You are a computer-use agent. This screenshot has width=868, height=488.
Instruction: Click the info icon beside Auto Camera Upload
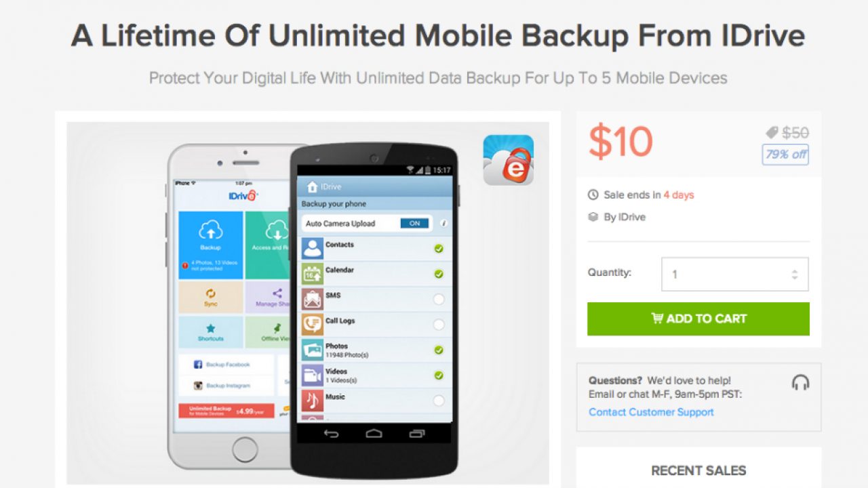coord(444,223)
